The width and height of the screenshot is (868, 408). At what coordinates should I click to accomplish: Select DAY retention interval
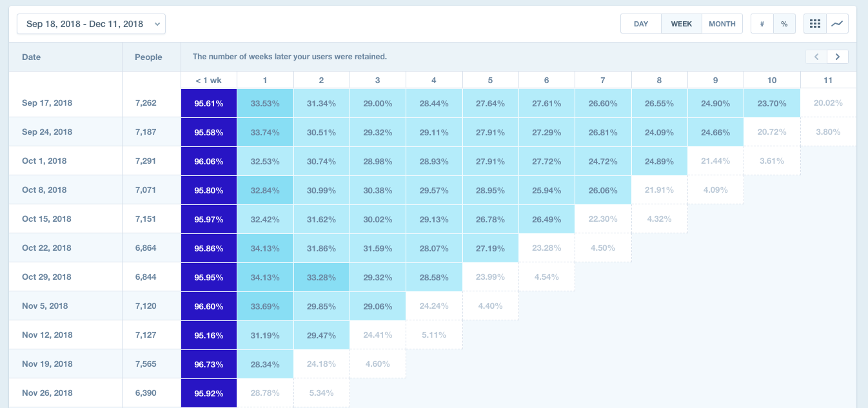[x=640, y=24]
